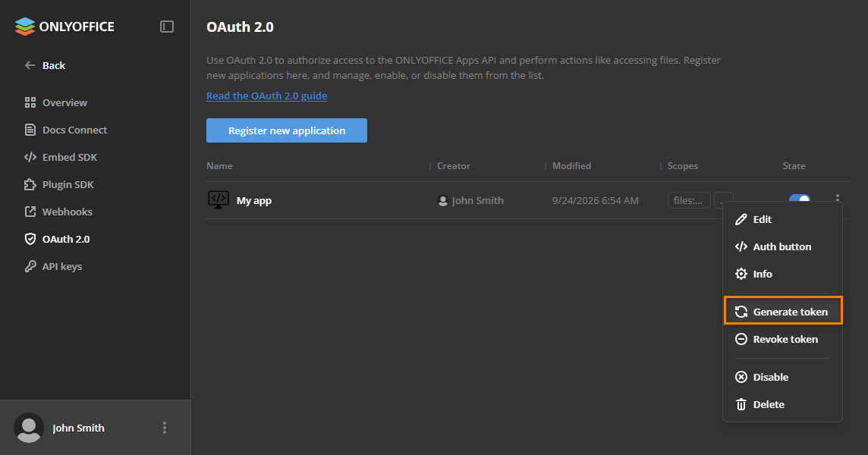Click the John Smith creator avatar icon
Screen dimensions: 868x455
(443, 200)
